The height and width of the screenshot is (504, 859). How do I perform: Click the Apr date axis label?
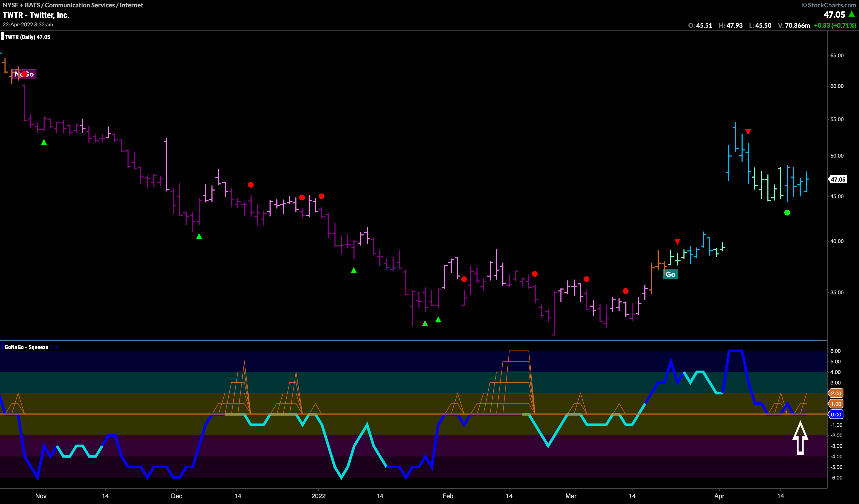[x=719, y=496]
